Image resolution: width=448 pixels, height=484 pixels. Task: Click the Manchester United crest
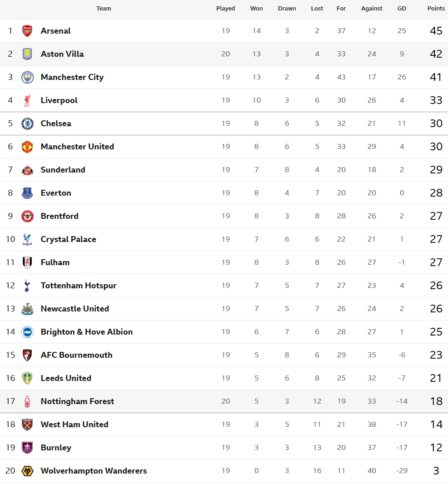(27, 147)
